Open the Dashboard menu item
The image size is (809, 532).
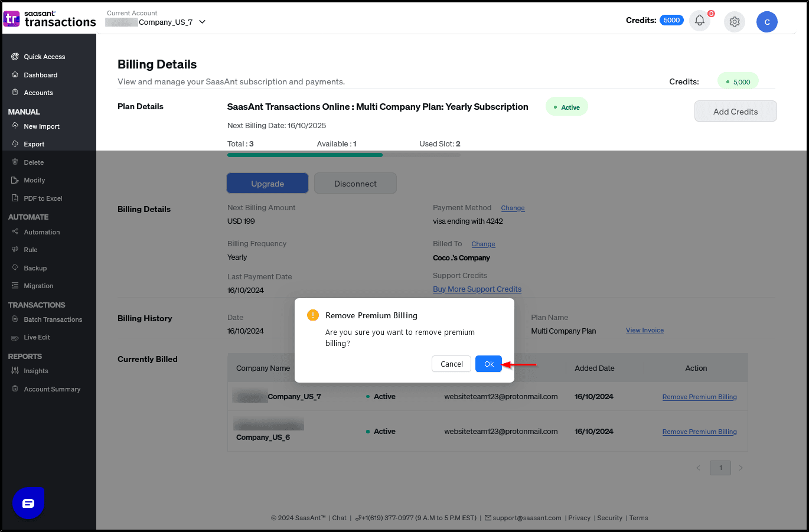click(x=41, y=75)
